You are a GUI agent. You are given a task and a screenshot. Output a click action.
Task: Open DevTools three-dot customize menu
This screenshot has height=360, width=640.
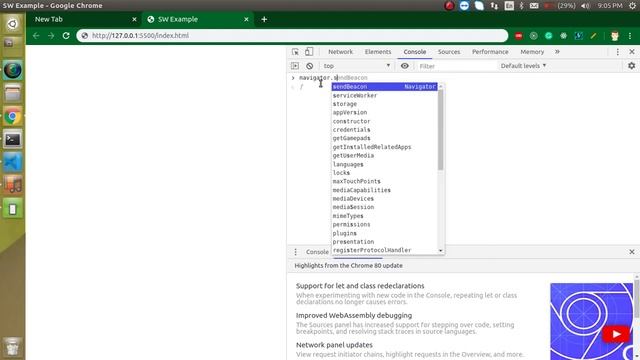618,52
